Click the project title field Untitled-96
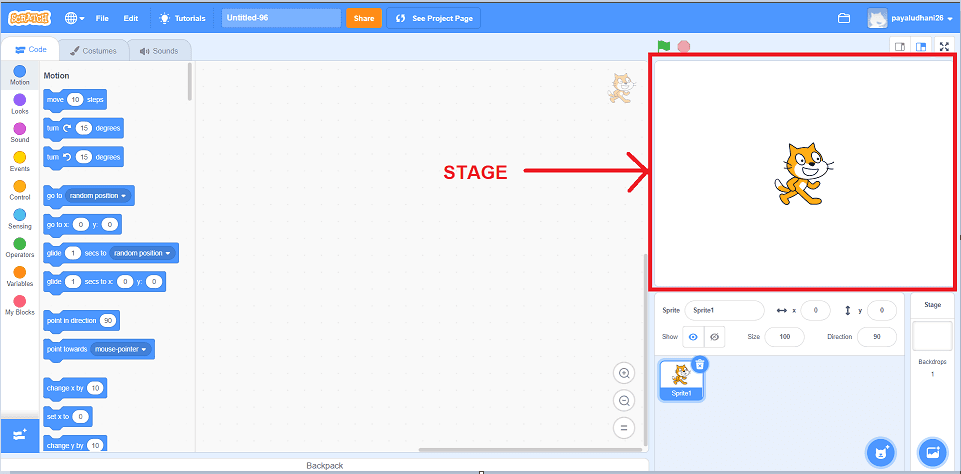Image resolution: width=961 pixels, height=474 pixels. pos(281,18)
